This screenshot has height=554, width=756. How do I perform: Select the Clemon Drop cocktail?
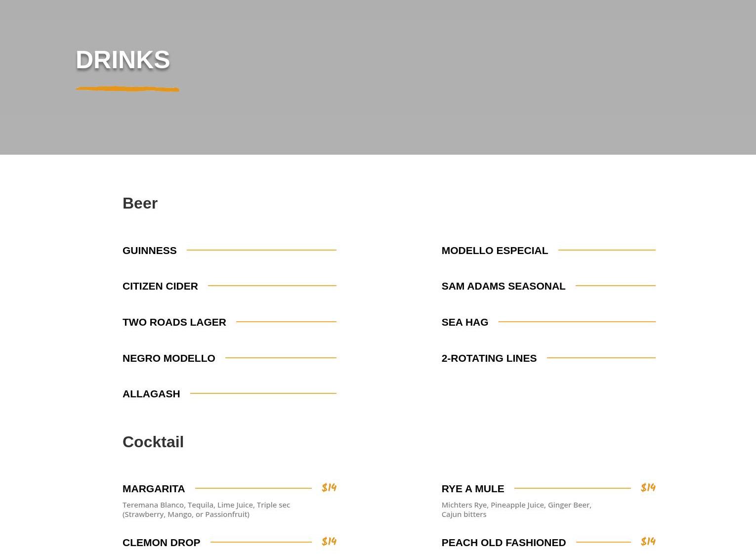click(161, 543)
